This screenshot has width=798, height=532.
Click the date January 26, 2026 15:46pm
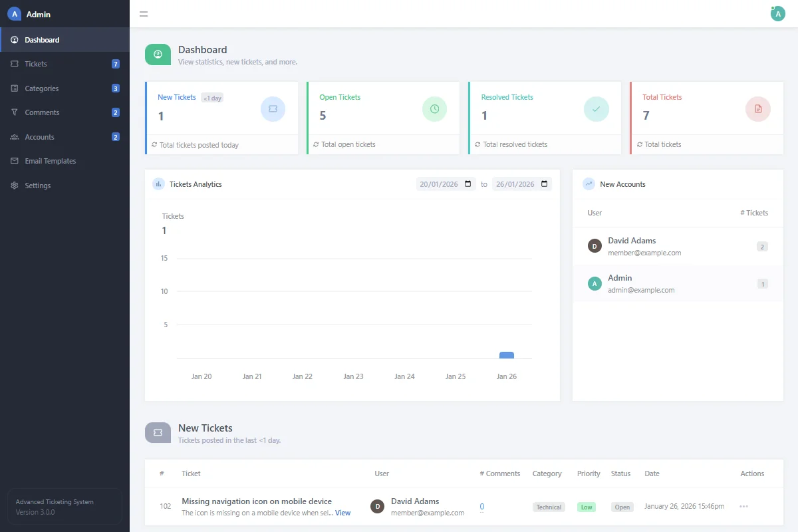tap(684, 507)
